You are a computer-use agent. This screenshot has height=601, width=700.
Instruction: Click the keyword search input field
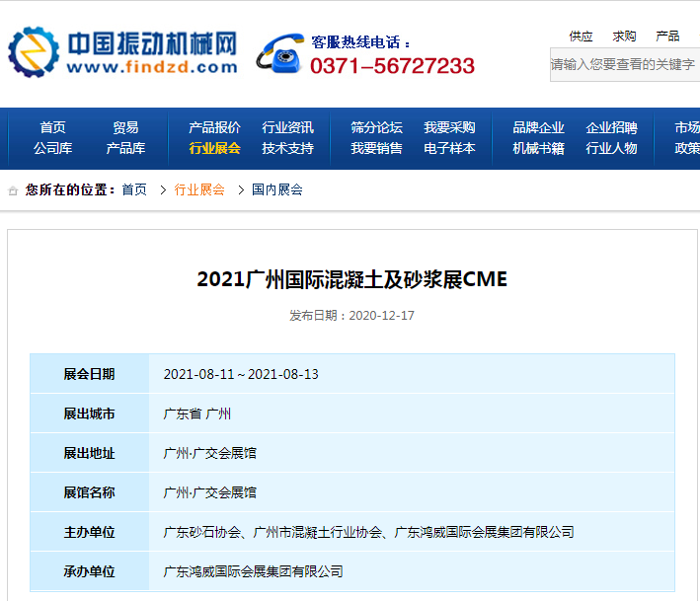625,64
